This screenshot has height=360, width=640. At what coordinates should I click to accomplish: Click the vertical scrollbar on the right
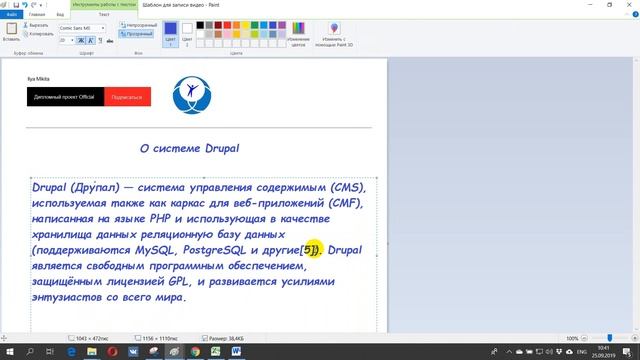click(636, 195)
